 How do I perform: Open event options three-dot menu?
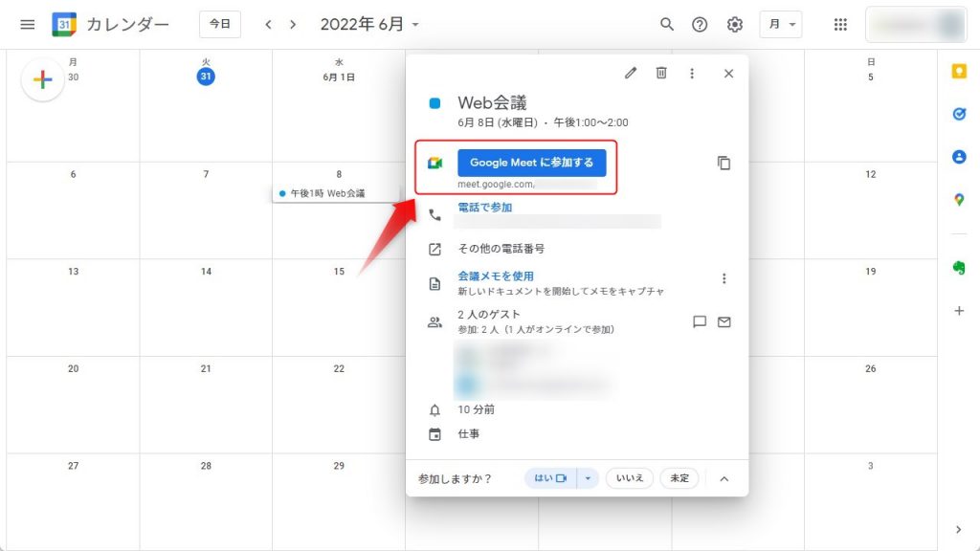pyautogui.click(x=692, y=73)
